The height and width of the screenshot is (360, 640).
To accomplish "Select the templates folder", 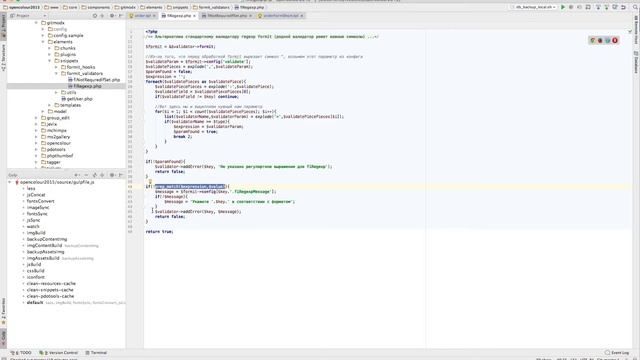I will click(x=67, y=105).
